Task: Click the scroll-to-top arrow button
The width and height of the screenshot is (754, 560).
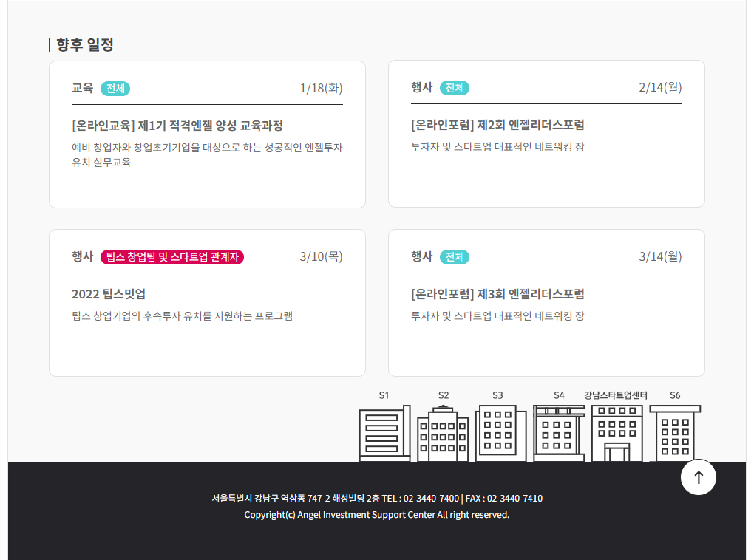Action: 699,477
